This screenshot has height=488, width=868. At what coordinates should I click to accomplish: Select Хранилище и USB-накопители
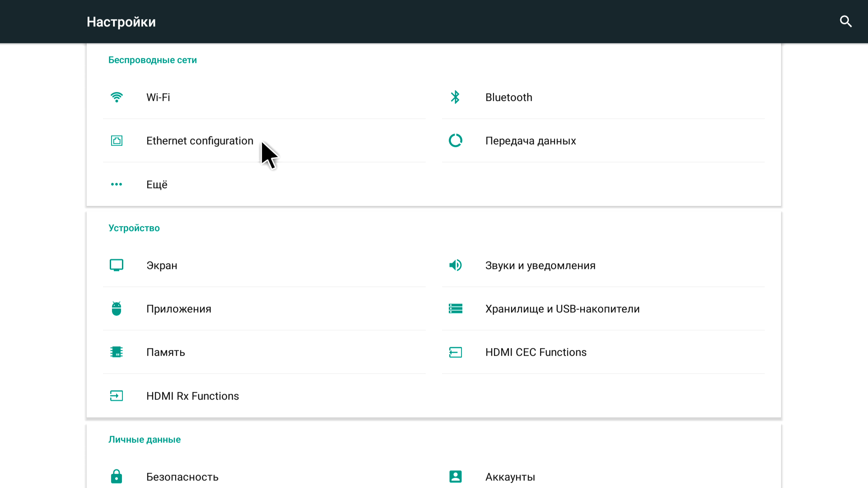pyautogui.click(x=562, y=309)
